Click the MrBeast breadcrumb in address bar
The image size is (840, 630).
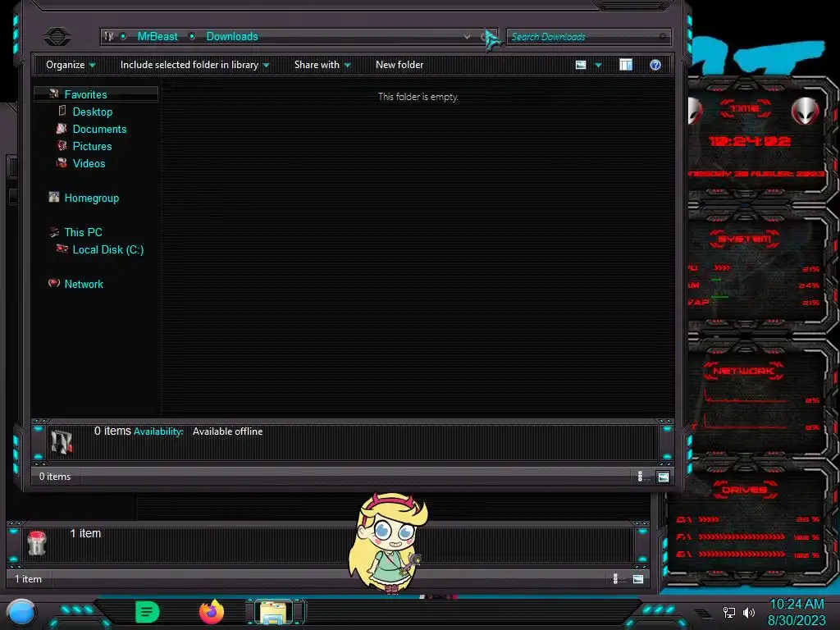click(x=157, y=36)
